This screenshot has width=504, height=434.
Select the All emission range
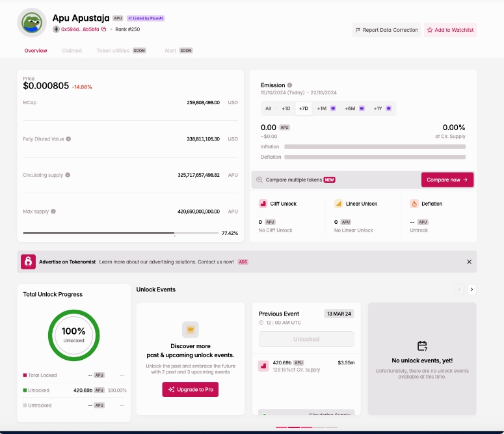click(268, 109)
